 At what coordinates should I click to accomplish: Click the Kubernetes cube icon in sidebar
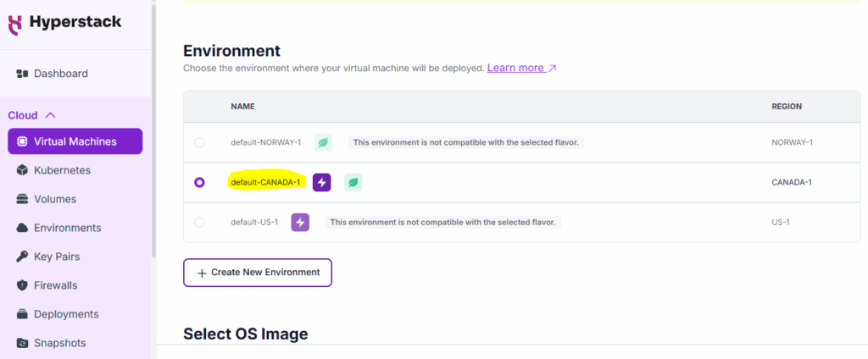coord(22,170)
